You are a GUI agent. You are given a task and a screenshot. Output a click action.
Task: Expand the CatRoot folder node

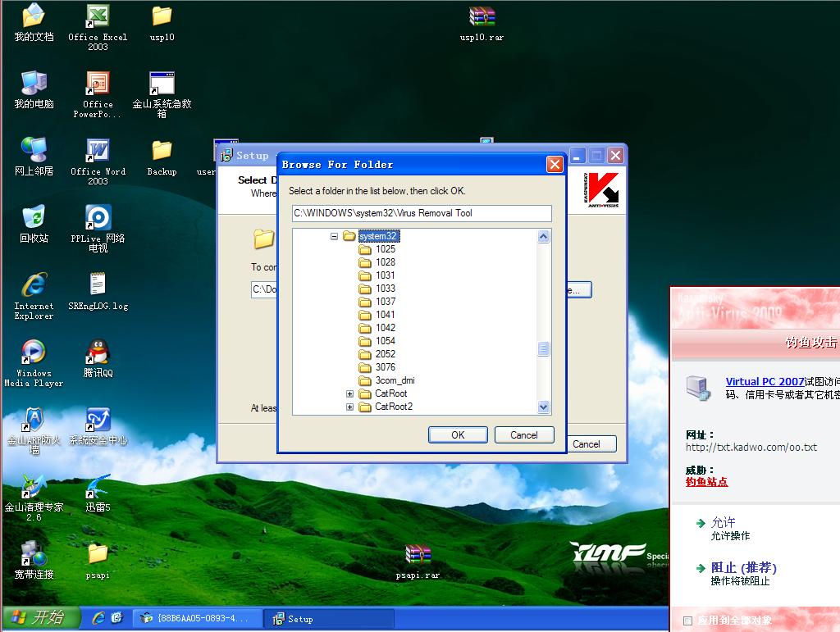pos(349,393)
